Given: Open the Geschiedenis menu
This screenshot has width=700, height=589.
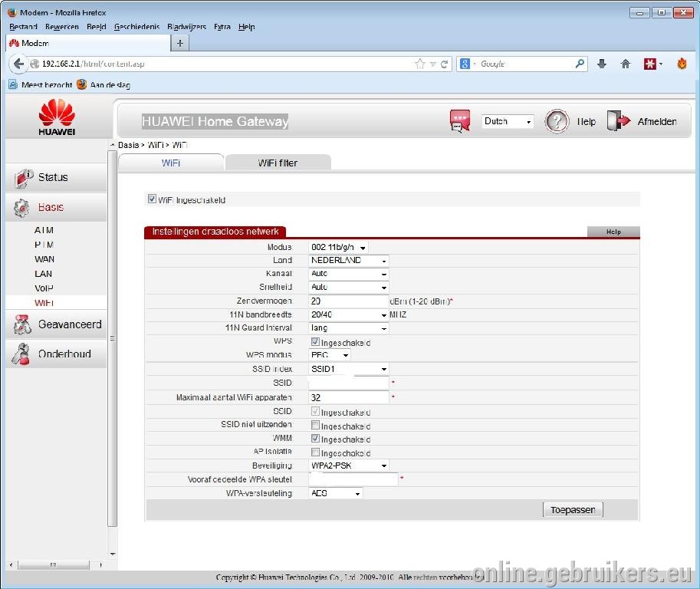Looking at the screenshot, I should tap(136, 27).
